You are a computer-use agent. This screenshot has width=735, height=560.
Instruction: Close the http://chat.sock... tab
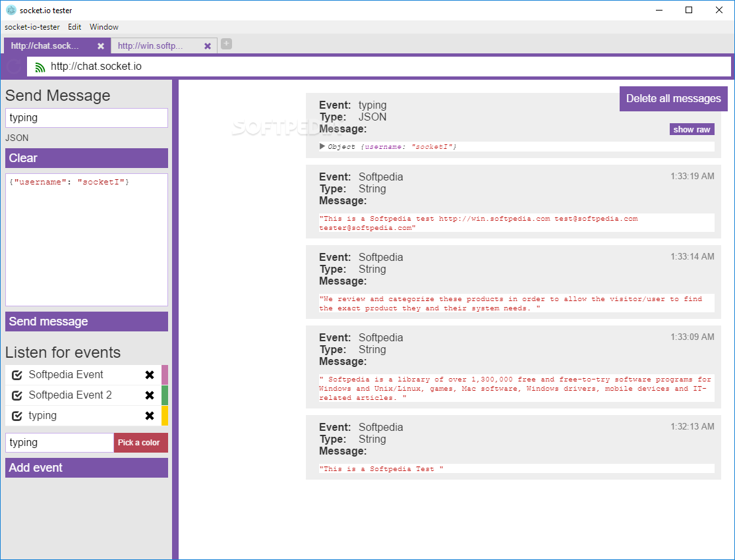click(x=101, y=46)
